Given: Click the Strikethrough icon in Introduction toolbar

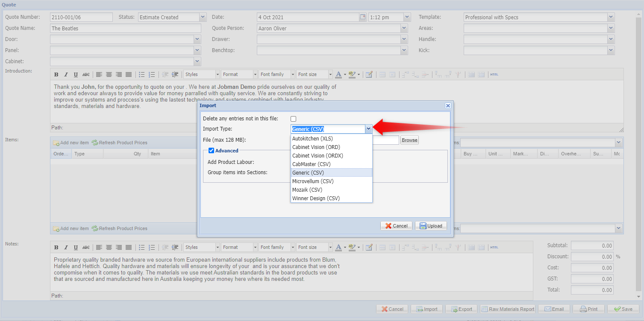Looking at the screenshot, I should point(86,74).
